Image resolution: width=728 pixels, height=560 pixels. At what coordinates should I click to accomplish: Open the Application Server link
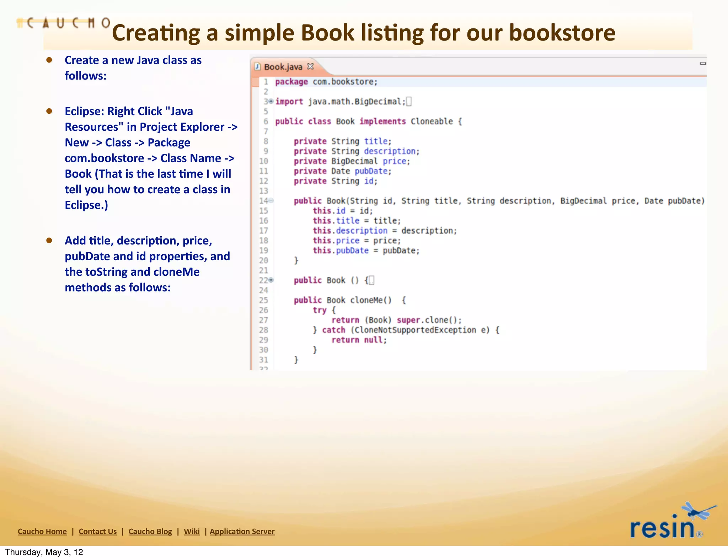point(242,532)
